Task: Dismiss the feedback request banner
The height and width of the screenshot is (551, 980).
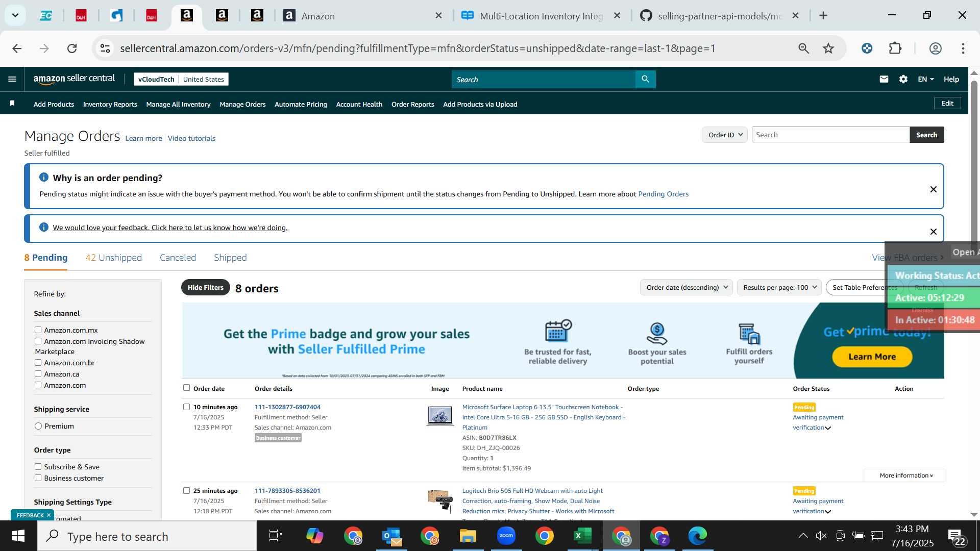Action: coord(933,232)
